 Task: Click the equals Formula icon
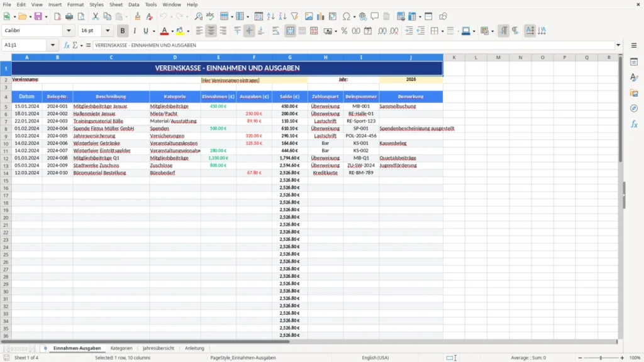(88, 45)
